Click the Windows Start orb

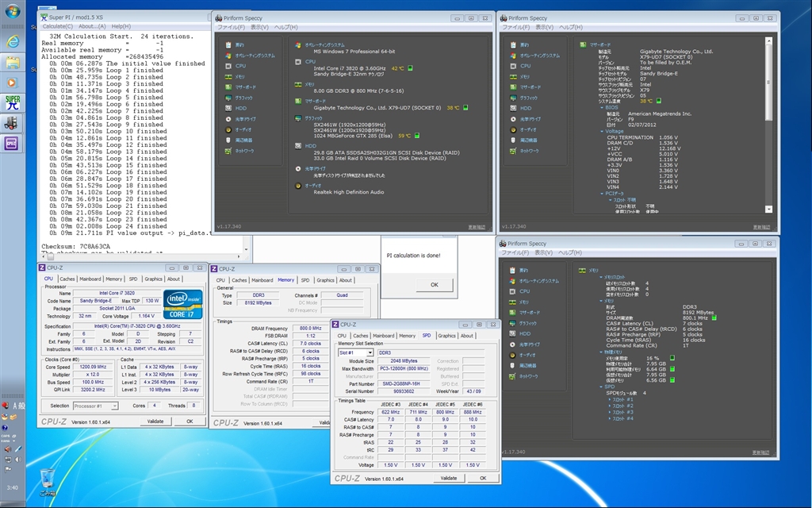click(13, 12)
